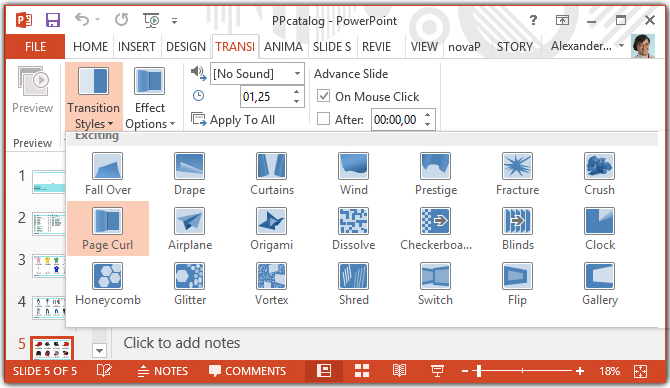This screenshot has width=670, height=388.
Task: Apply the Gallery transition
Action: tap(599, 284)
